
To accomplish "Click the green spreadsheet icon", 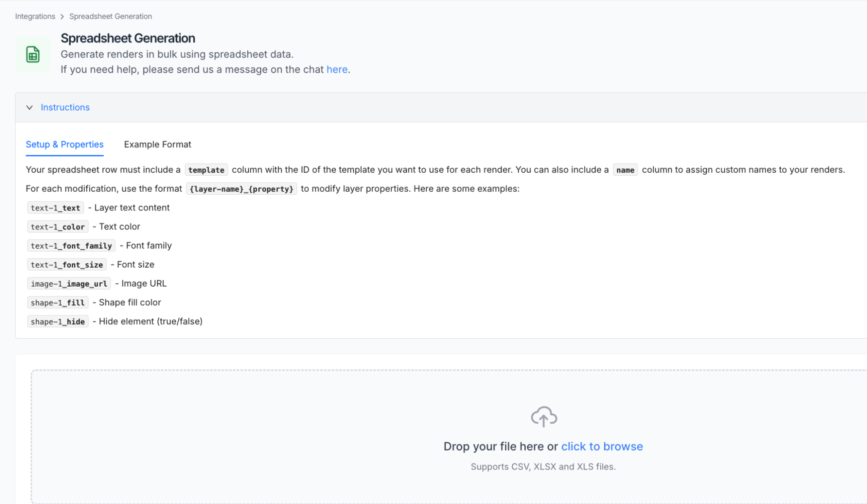I will coord(33,55).
